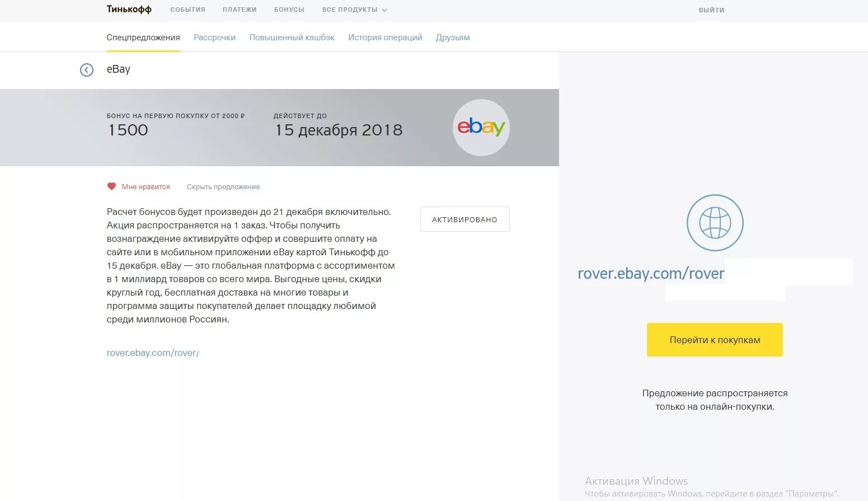This screenshot has height=501, width=868.
Task: Open the Бонусы menu item
Action: coord(289,10)
